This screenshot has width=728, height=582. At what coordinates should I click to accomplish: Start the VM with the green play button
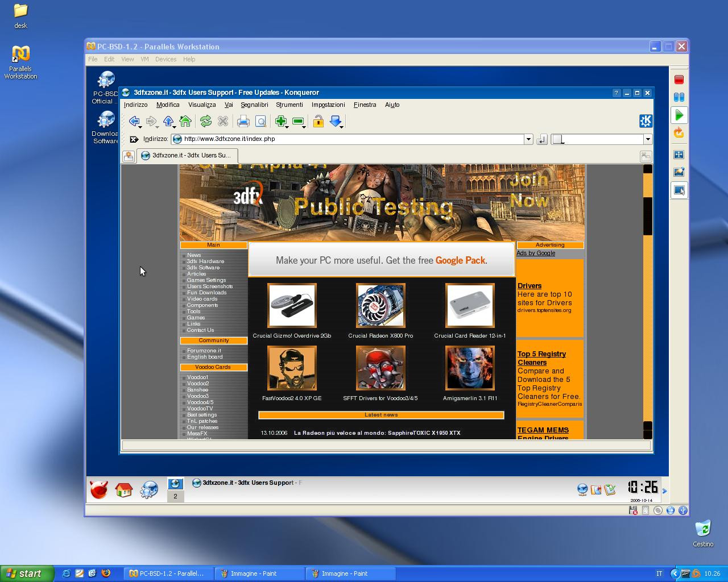pyautogui.click(x=679, y=115)
